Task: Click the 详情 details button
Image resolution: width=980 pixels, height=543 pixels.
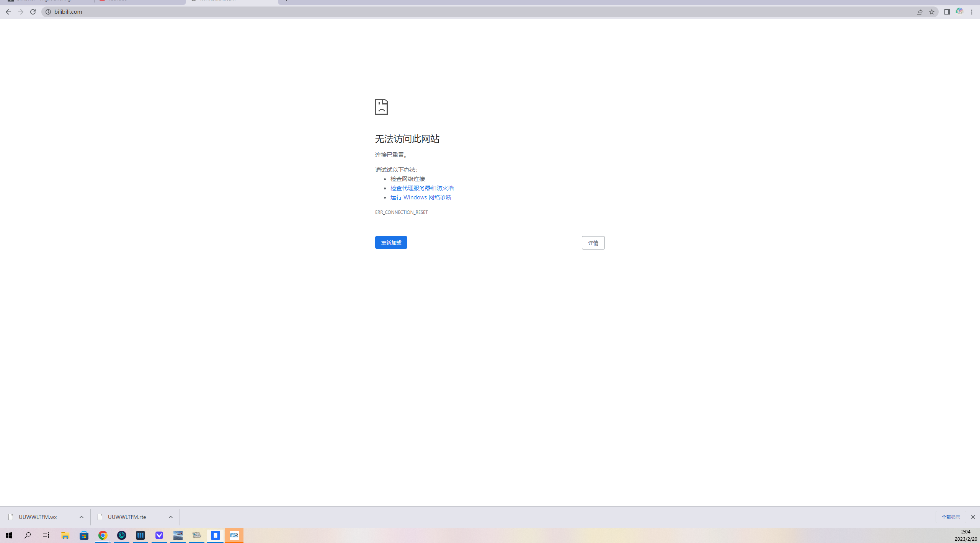Action: coord(593,243)
